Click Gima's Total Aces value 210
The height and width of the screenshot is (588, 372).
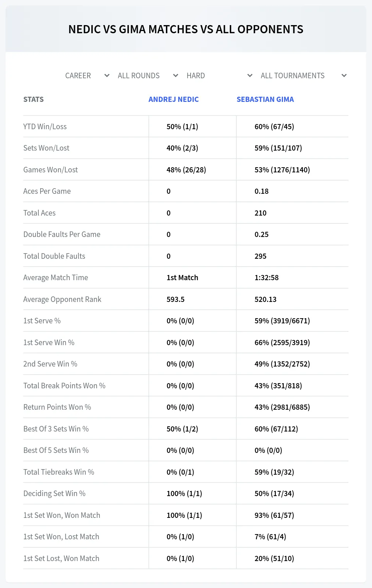click(260, 213)
